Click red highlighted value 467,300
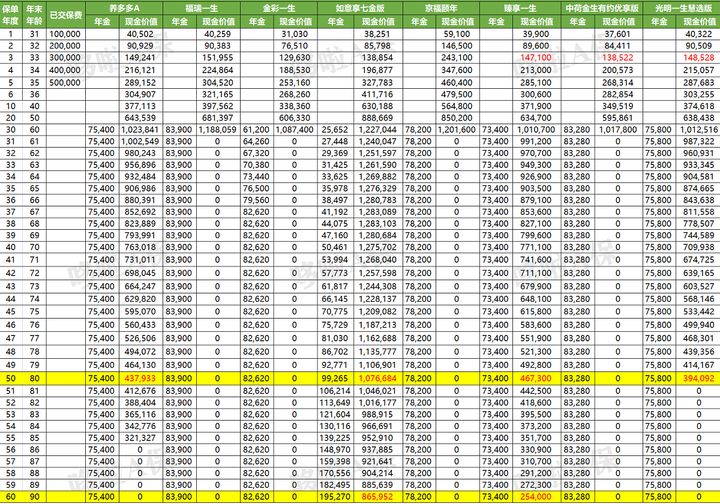 (x=536, y=379)
